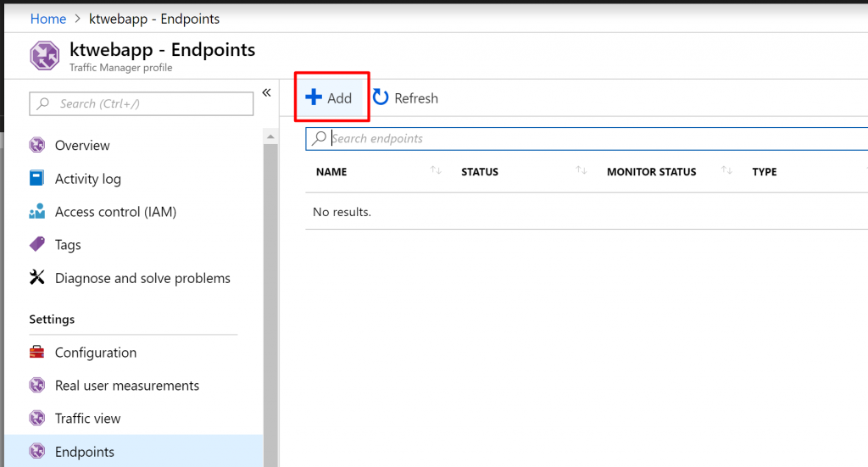Click the No results. text
This screenshot has height=467, width=868.
[342, 212]
